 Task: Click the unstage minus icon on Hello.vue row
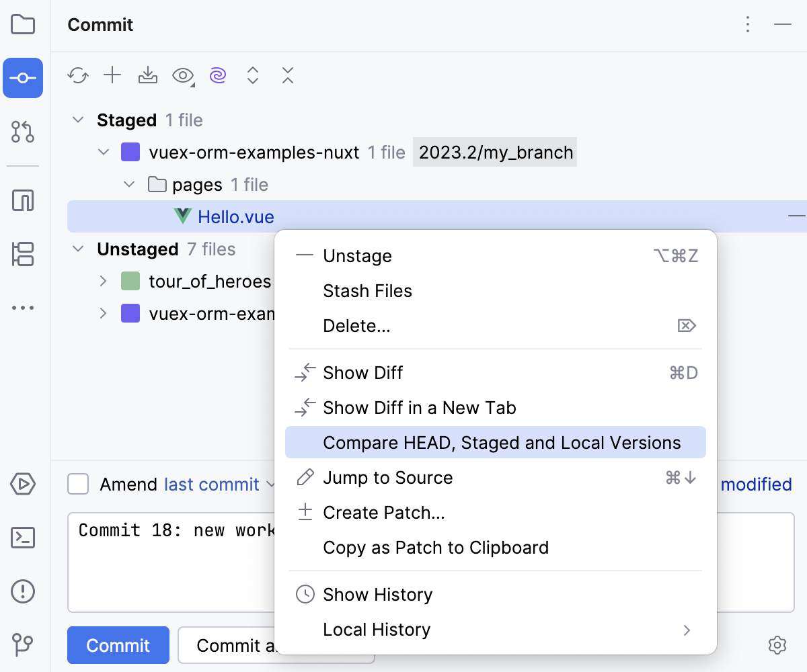click(x=796, y=216)
